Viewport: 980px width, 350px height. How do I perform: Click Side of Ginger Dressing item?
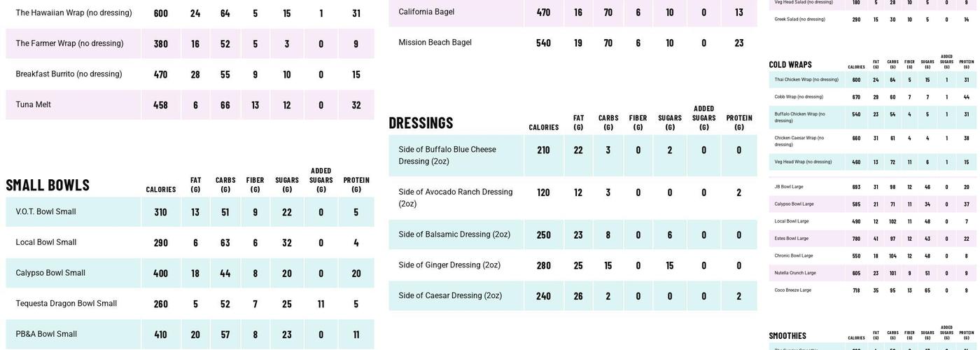click(x=449, y=265)
